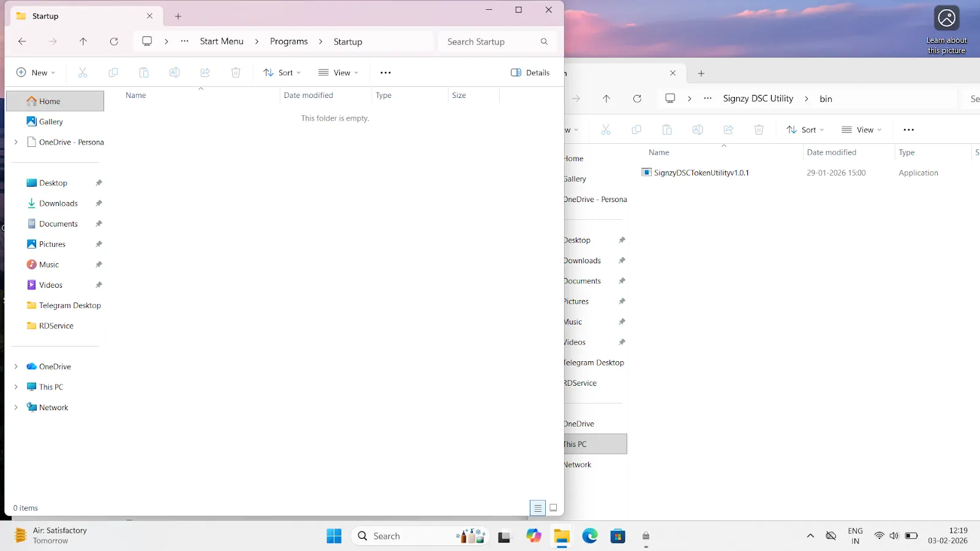The width and height of the screenshot is (980, 551).
Task: Open See more menu in bin toolbar
Action: pyautogui.click(x=909, y=130)
